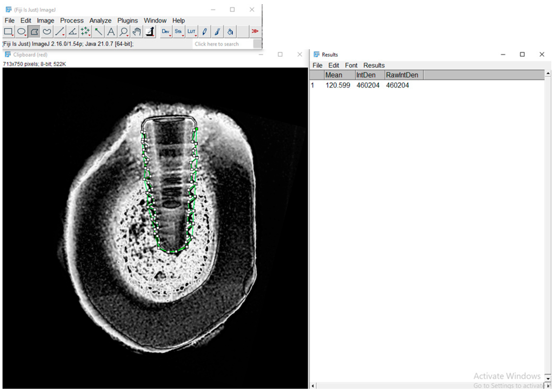Viewport: 555px width, 392px height.
Task: Open the Font menu in Results window
Action: click(x=351, y=65)
